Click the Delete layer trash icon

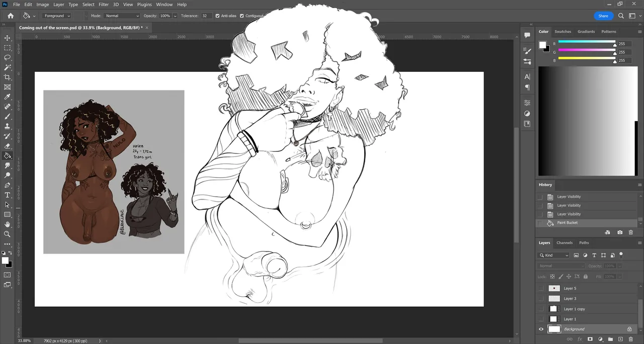pyautogui.click(x=631, y=339)
